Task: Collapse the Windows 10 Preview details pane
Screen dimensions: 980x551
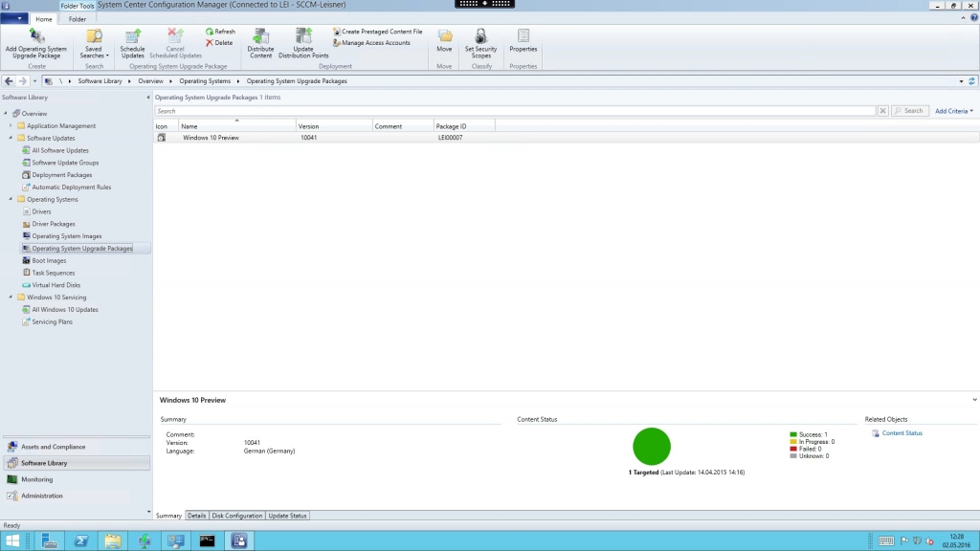Action: tap(973, 400)
